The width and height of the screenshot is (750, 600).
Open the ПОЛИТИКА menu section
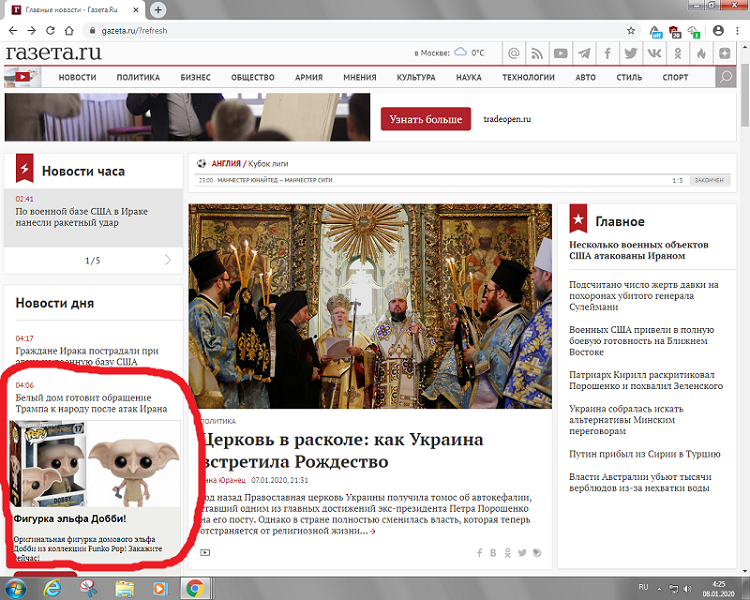pos(138,78)
